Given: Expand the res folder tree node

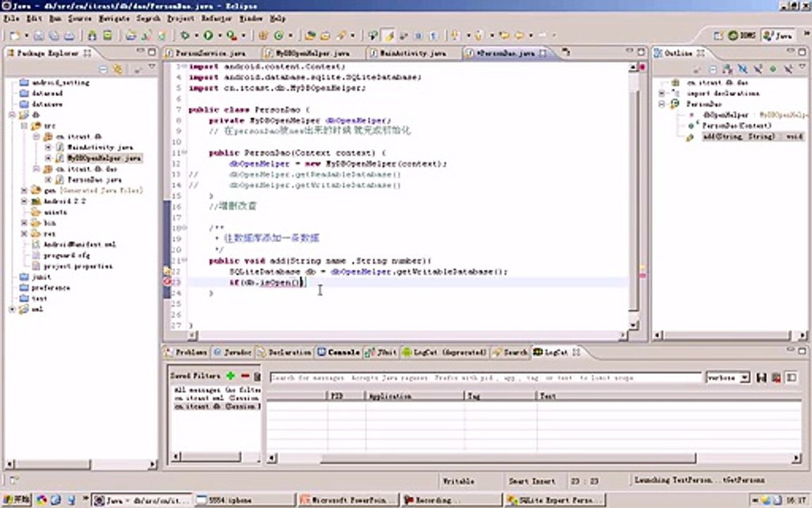Looking at the screenshot, I should tap(25, 234).
